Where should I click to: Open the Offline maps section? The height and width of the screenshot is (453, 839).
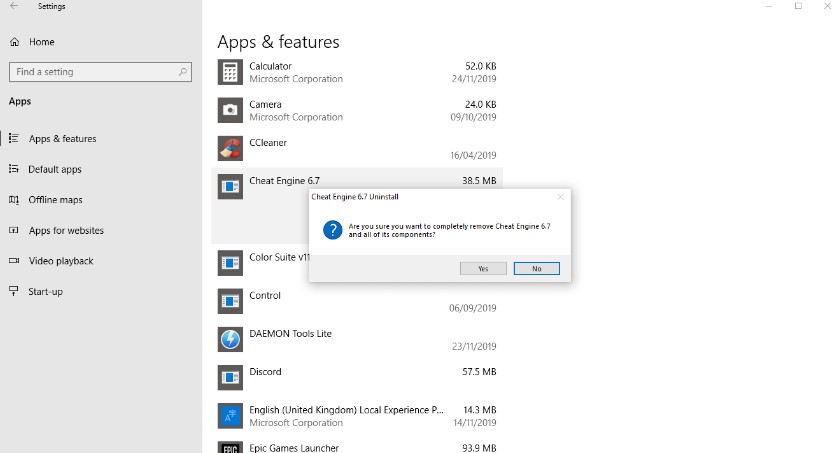55,199
